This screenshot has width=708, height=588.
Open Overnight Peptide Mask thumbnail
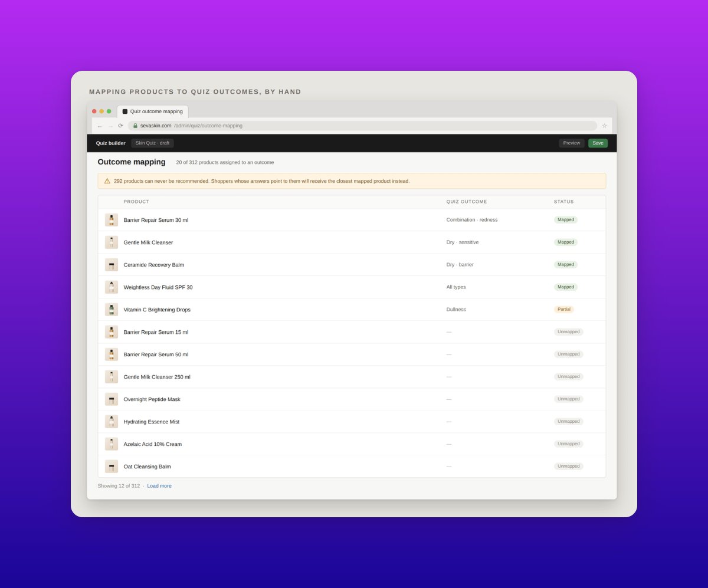click(x=112, y=399)
